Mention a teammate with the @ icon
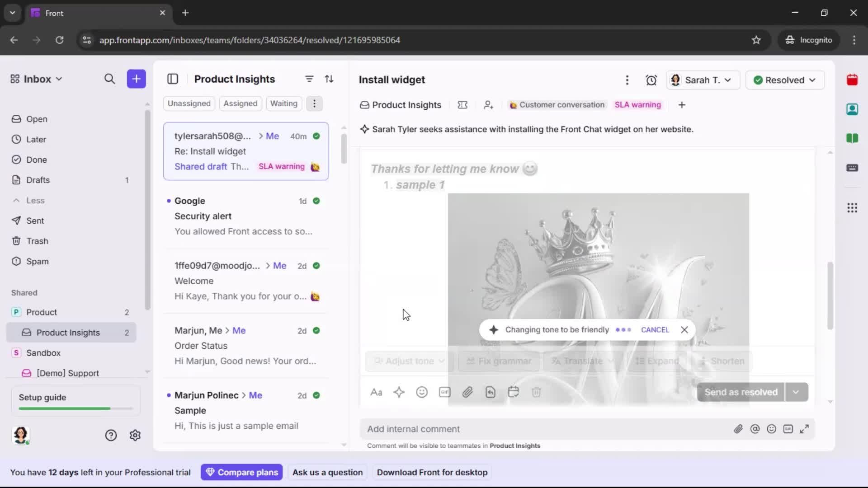 755,429
